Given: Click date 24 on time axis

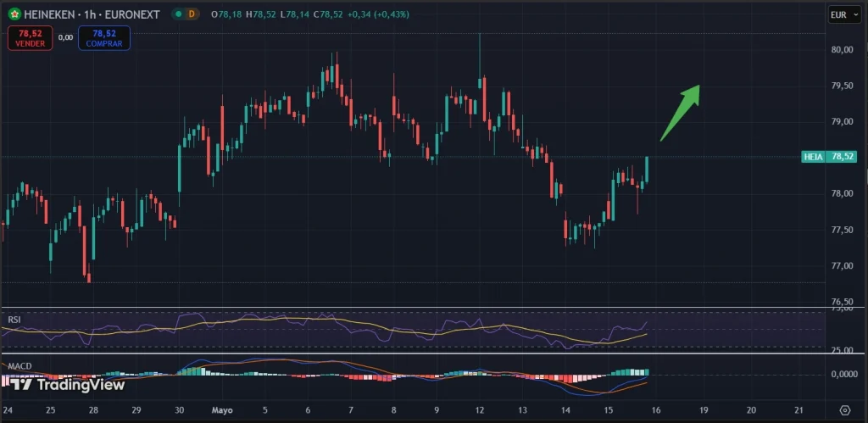Looking at the screenshot, I should 8,410.
